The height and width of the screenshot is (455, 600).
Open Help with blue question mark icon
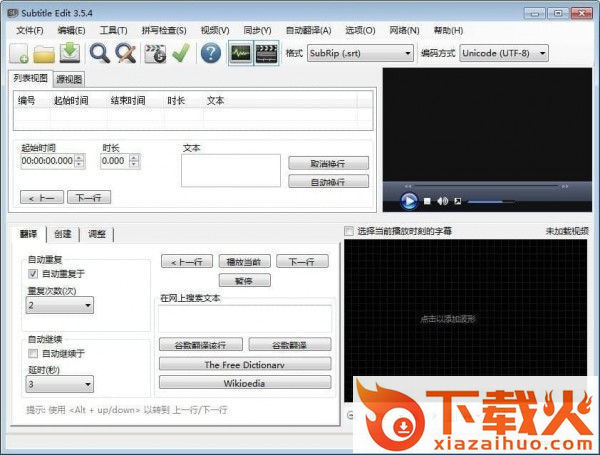[x=211, y=53]
